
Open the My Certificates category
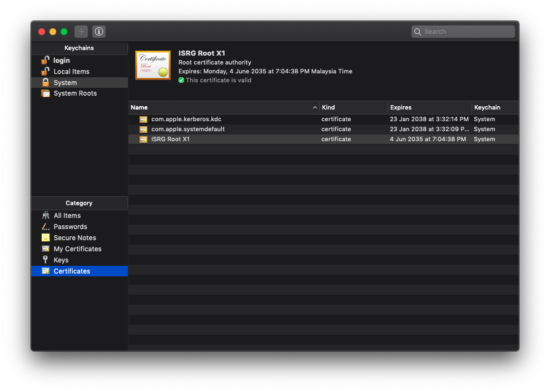[77, 249]
